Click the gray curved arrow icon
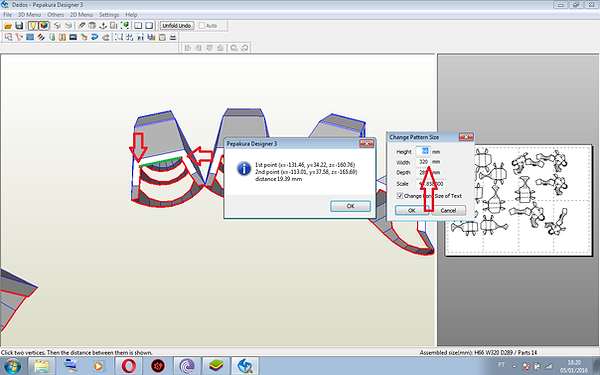The height and width of the screenshot is (375, 600). click(x=106, y=37)
